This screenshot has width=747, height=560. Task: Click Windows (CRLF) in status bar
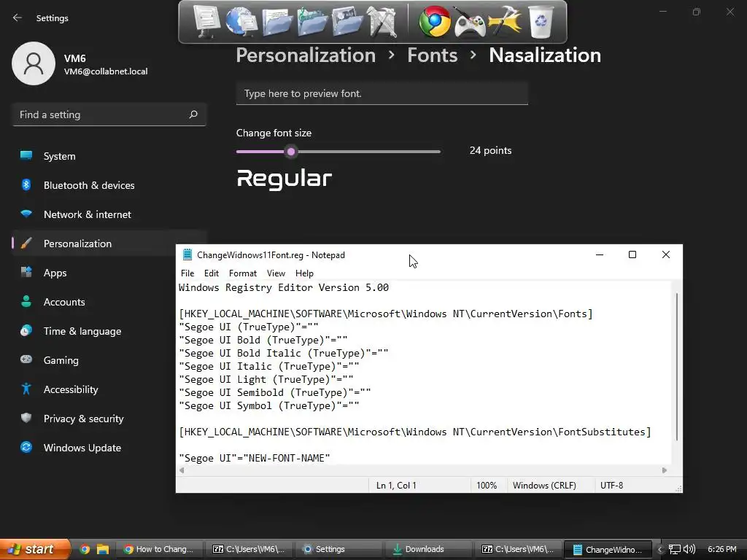click(544, 485)
